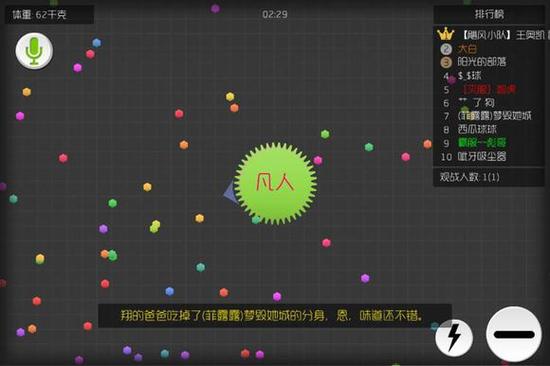Tap the lightning bolt split button
550x366 pixels.
pyautogui.click(x=454, y=338)
